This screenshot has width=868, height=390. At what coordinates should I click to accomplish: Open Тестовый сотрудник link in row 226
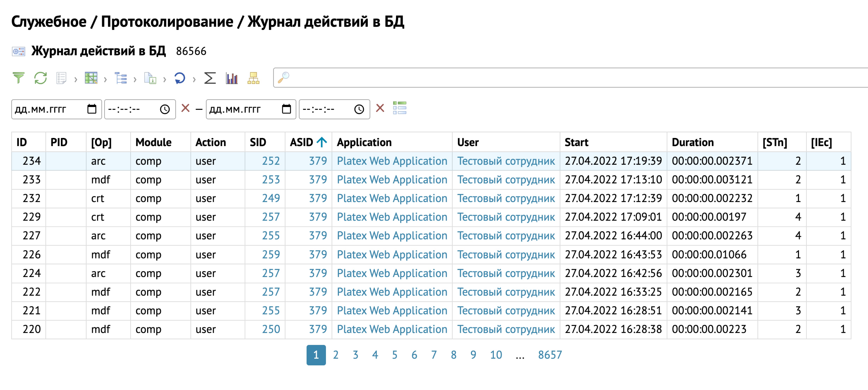pyautogui.click(x=506, y=254)
